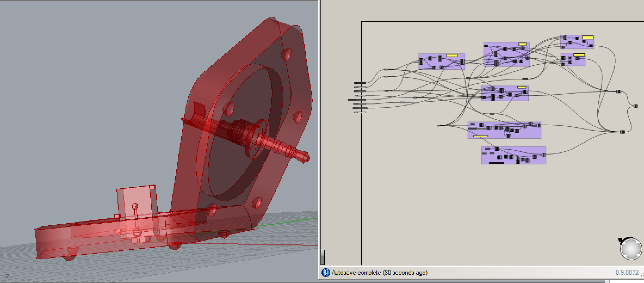Click the version number 0.9.0072
The height and width of the screenshot is (283, 644).
click(x=627, y=273)
